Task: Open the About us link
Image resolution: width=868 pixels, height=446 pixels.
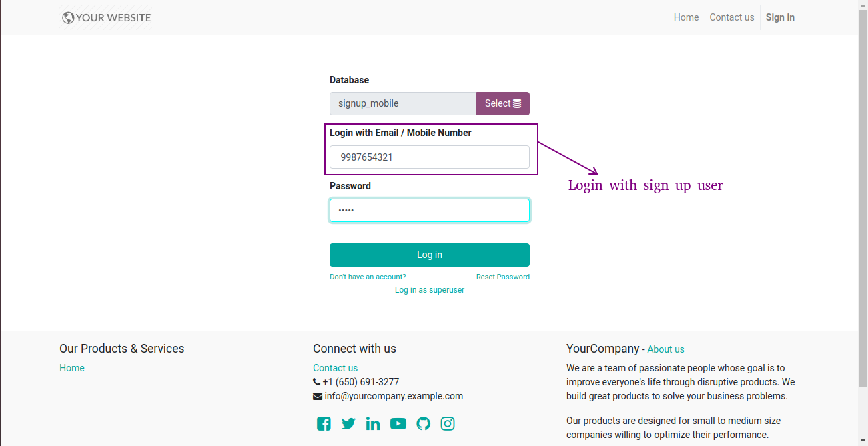Action: [x=666, y=349]
